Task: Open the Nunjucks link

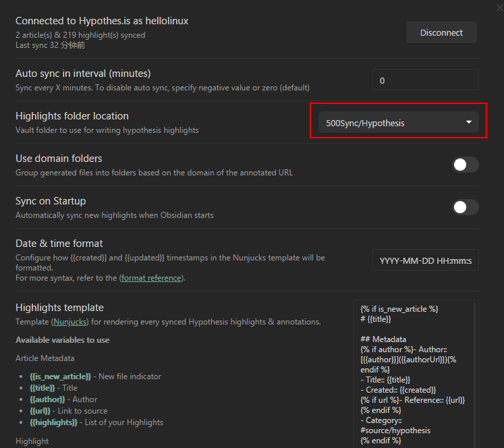Action: point(70,322)
